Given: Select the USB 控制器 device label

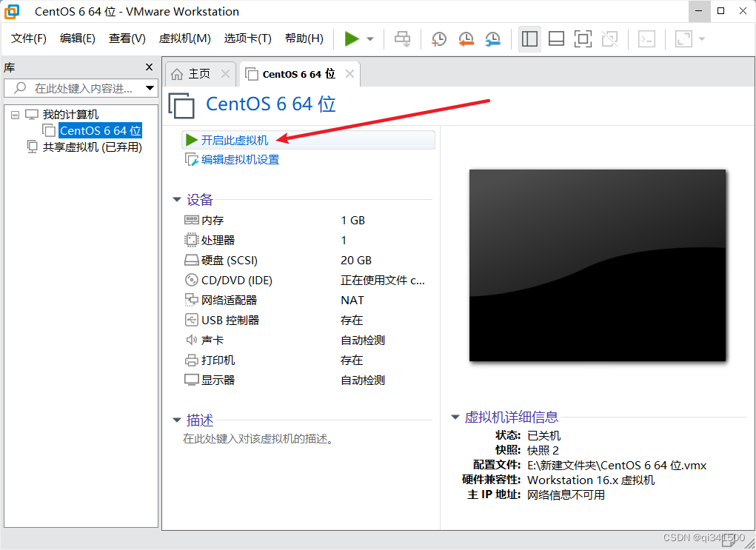Looking at the screenshot, I should click(x=230, y=320).
